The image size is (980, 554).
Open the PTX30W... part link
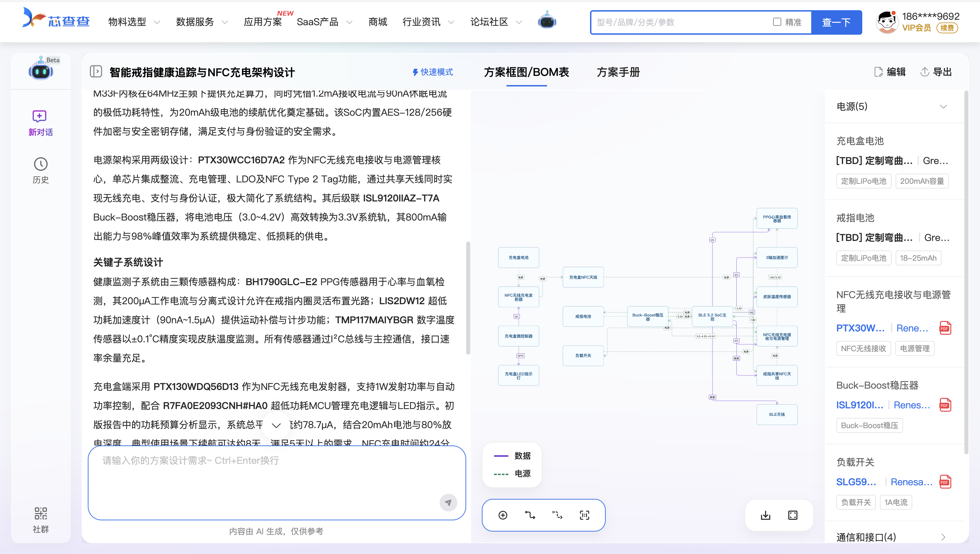click(x=860, y=328)
